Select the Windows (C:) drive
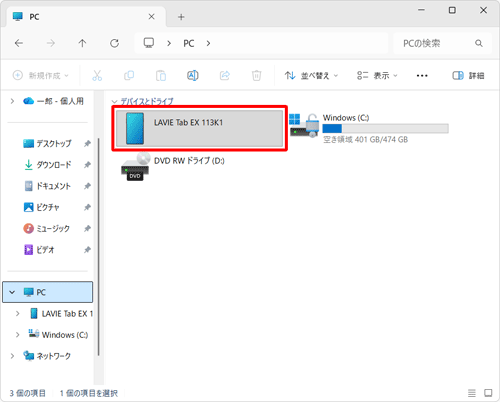Image resolution: width=500 pixels, height=402 pixels. 368,129
